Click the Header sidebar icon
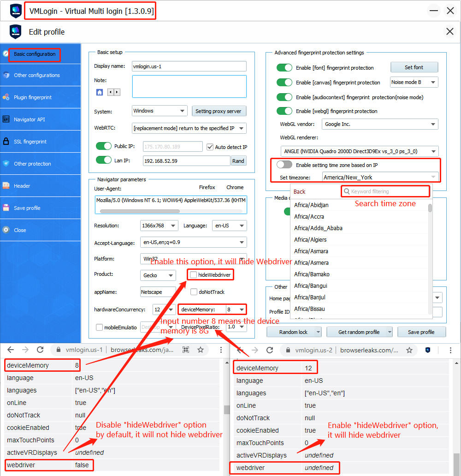Image resolution: width=461 pixels, height=476 pixels. tap(6, 186)
